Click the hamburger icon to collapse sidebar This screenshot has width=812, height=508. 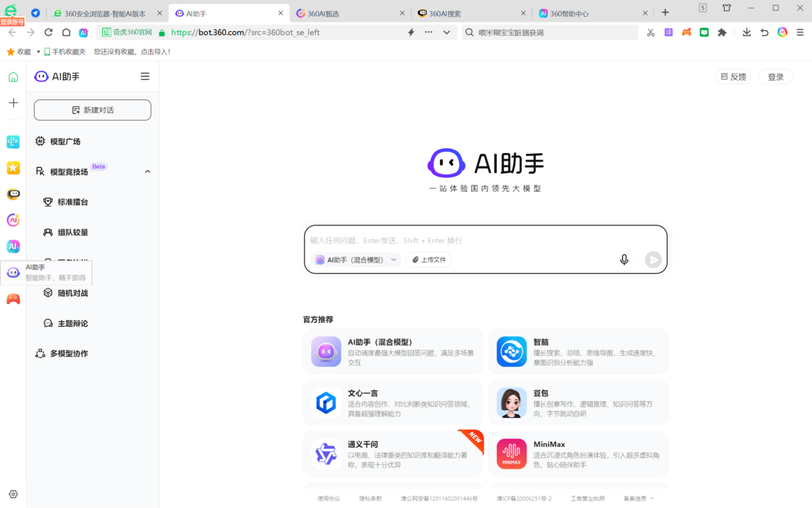(x=145, y=76)
